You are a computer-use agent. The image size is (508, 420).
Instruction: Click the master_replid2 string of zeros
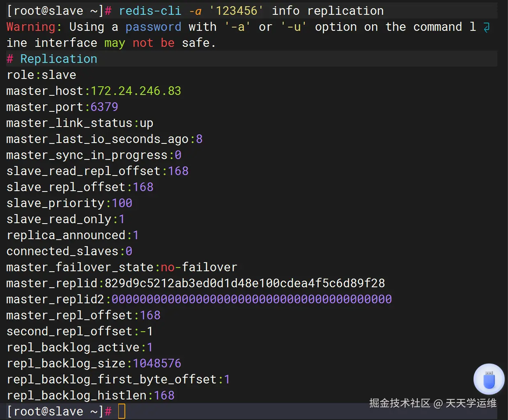[x=251, y=299]
